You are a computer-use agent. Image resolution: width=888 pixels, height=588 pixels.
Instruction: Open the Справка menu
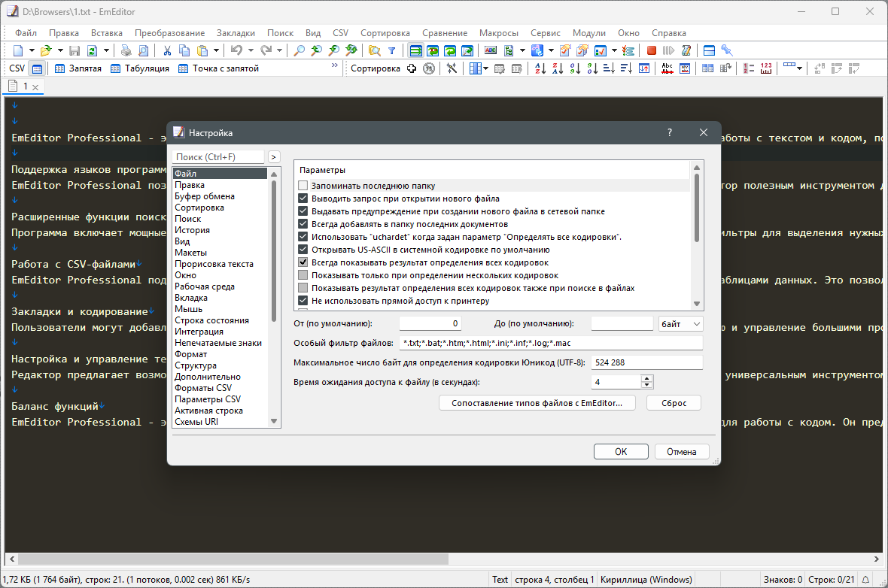(669, 33)
